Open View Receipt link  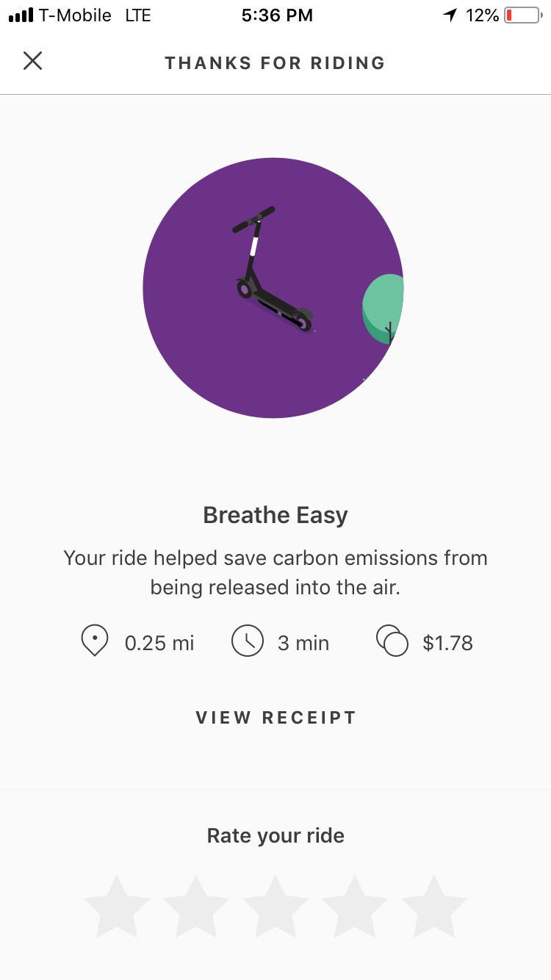pyautogui.click(x=275, y=718)
